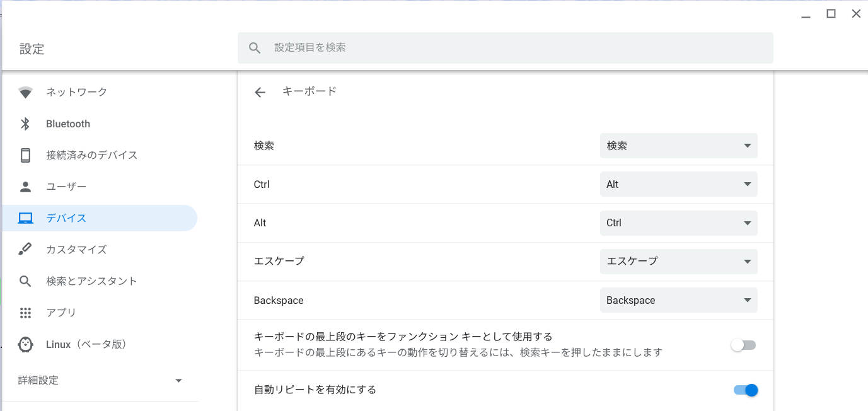The width and height of the screenshot is (868, 411).
Task: Click the phone icon for 接続済みのデバイス
Action: tap(25, 155)
